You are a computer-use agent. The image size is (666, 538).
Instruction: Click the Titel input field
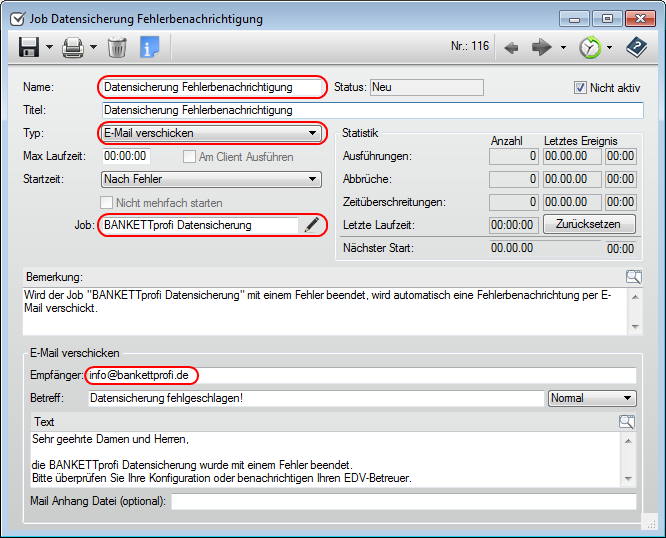tap(373, 110)
